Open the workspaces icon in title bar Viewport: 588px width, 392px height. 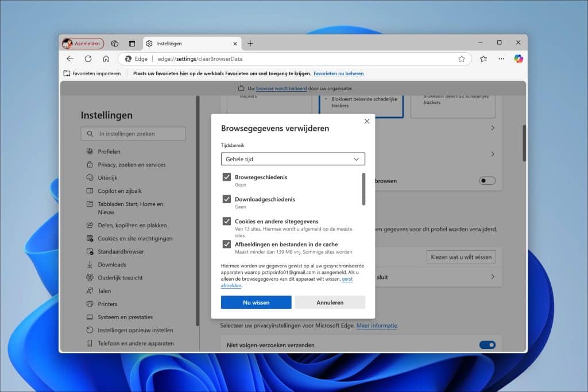[115, 44]
